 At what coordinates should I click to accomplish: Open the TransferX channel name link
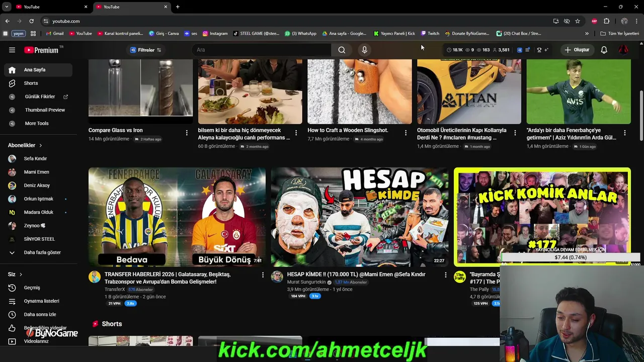point(115,290)
